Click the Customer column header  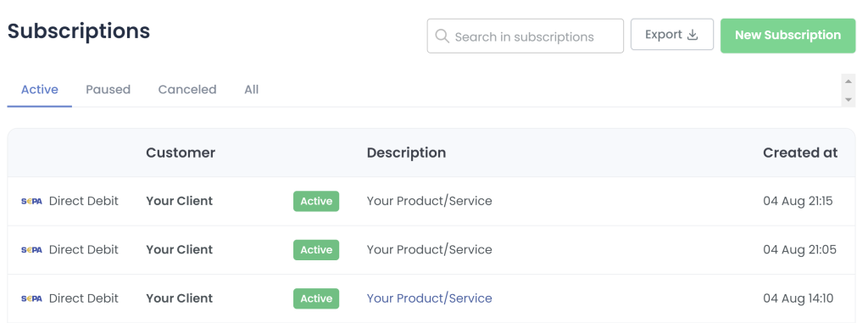[181, 153]
